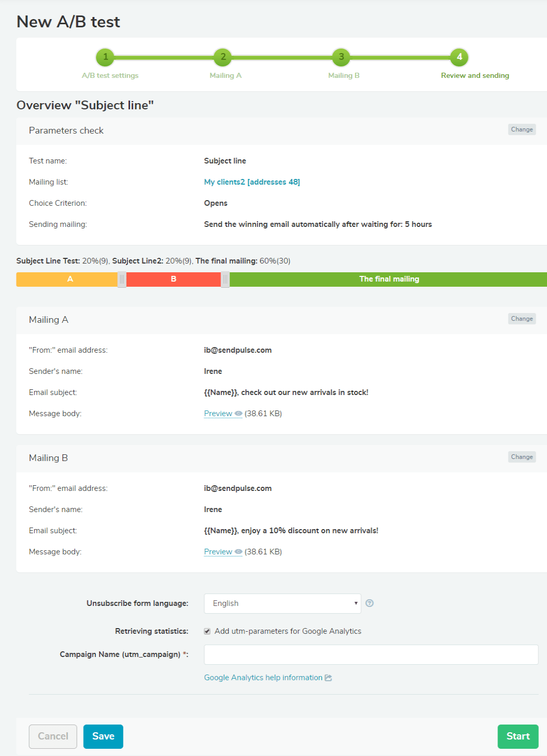Change language from English using the combo box
547x756 pixels.
click(282, 603)
